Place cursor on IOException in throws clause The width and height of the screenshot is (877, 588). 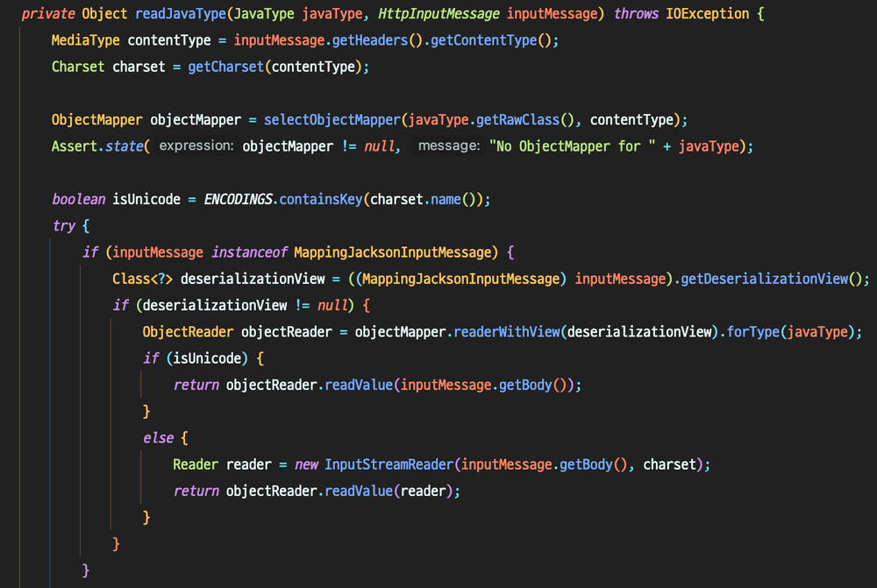coord(705,14)
